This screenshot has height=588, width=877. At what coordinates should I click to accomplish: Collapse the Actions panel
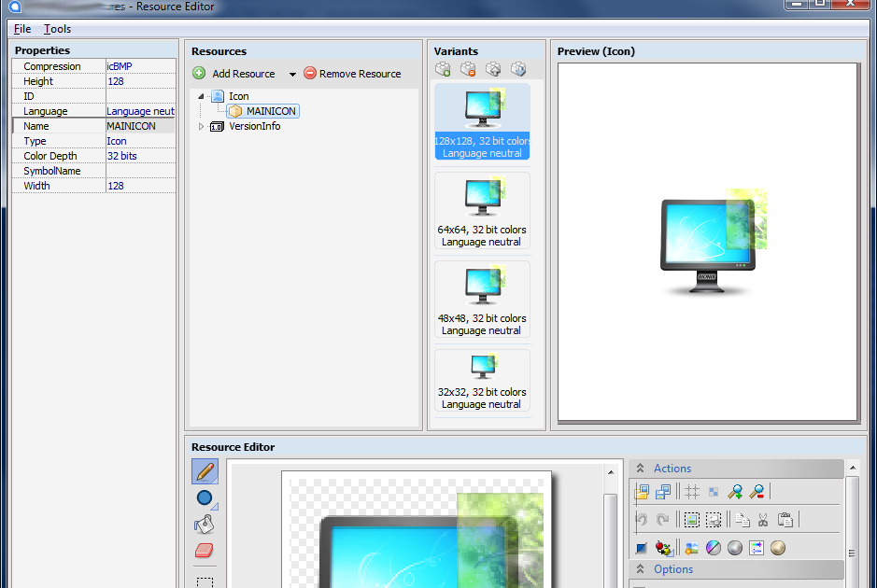pos(642,468)
